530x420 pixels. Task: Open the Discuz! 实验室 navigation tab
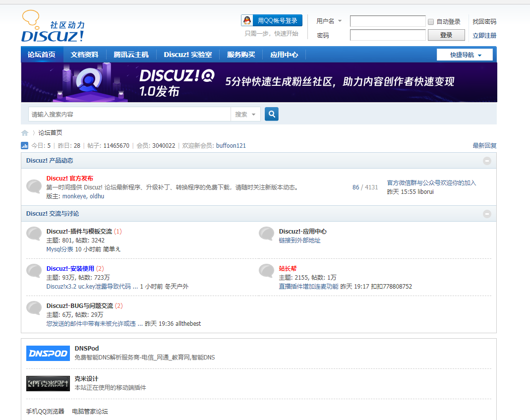pyautogui.click(x=188, y=55)
